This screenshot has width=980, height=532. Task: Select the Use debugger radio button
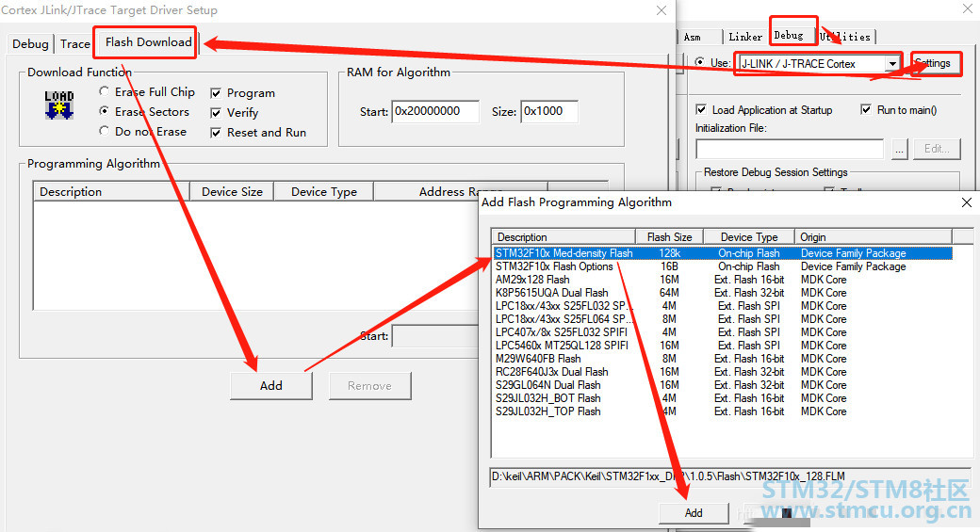(x=700, y=62)
